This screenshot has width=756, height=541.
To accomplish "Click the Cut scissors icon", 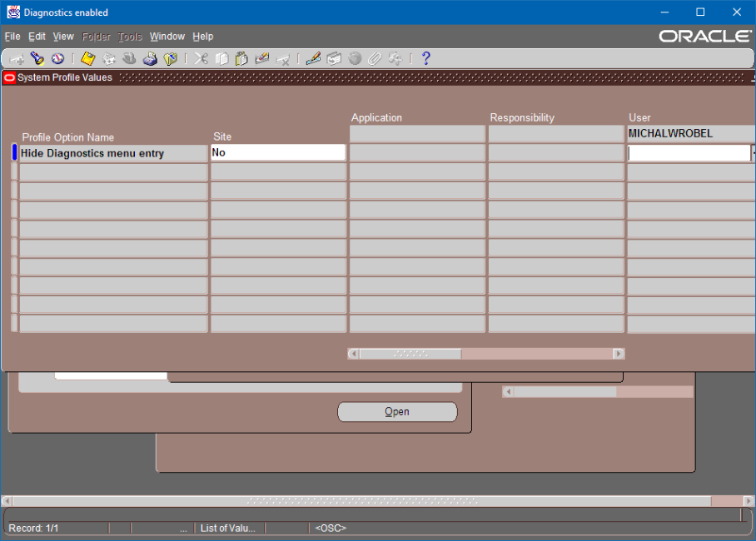I will point(201,58).
